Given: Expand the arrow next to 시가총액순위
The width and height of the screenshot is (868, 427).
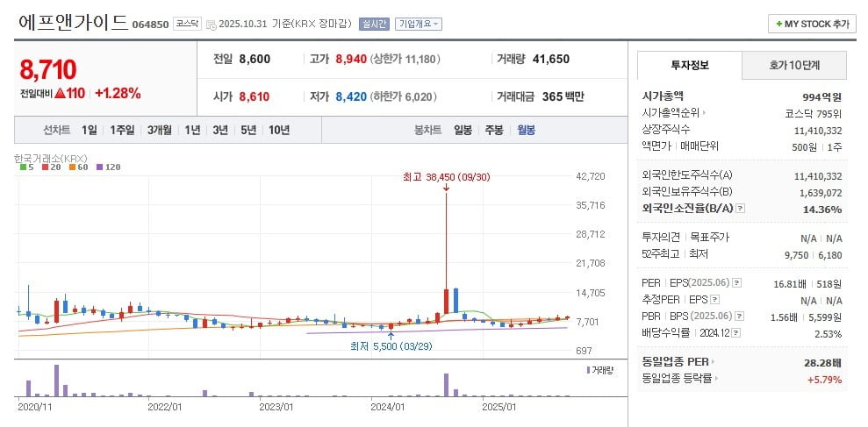Looking at the screenshot, I should point(704,113).
